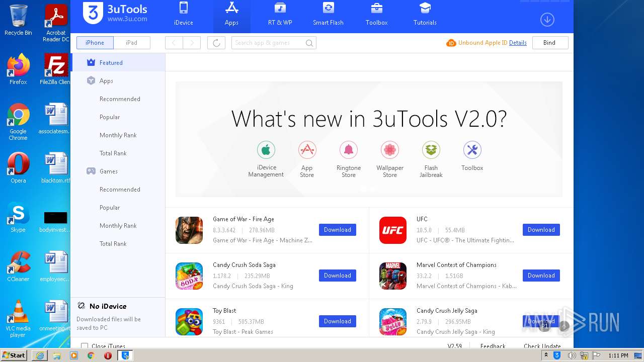This screenshot has width=644, height=362.
Task: Open FileZilla Client desktop shortcut
Action: [x=56, y=69]
